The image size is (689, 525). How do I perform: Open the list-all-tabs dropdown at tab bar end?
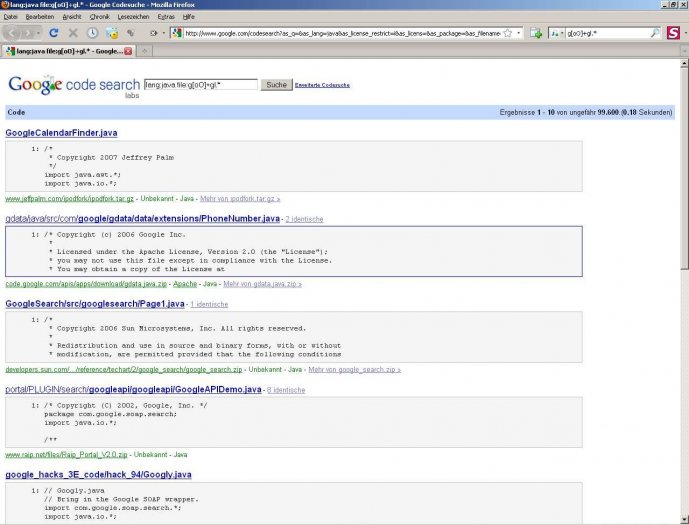click(684, 51)
